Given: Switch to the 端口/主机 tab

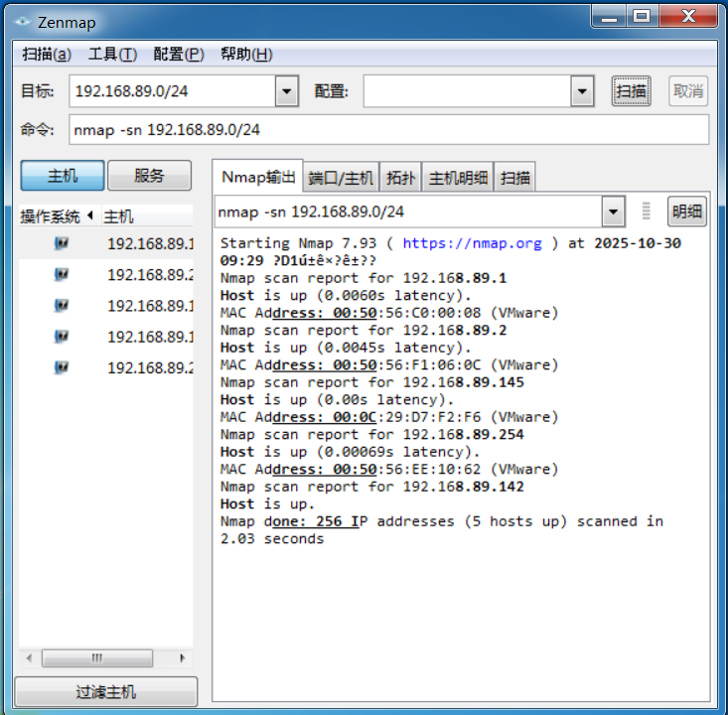Looking at the screenshot, I should click(x=341, y=178).
